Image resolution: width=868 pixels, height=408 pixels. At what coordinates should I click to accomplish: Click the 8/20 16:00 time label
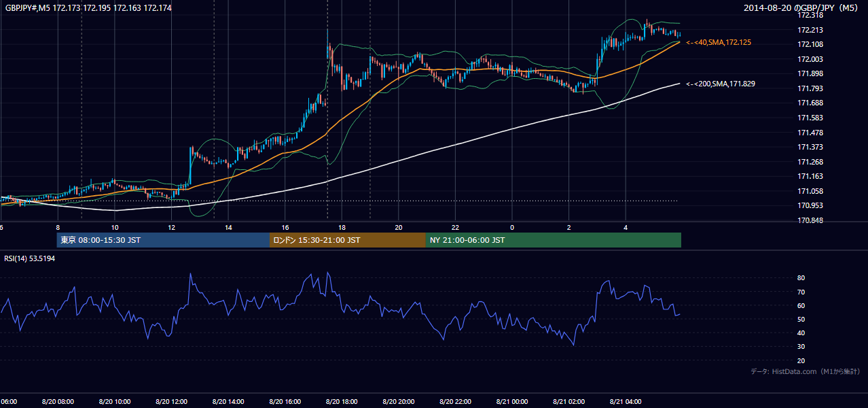pyautogui.click(x=285, y=402)
